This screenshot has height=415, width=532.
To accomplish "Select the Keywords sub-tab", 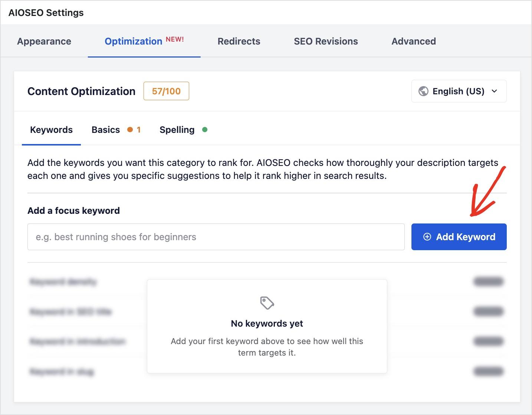I will point(51,130).
